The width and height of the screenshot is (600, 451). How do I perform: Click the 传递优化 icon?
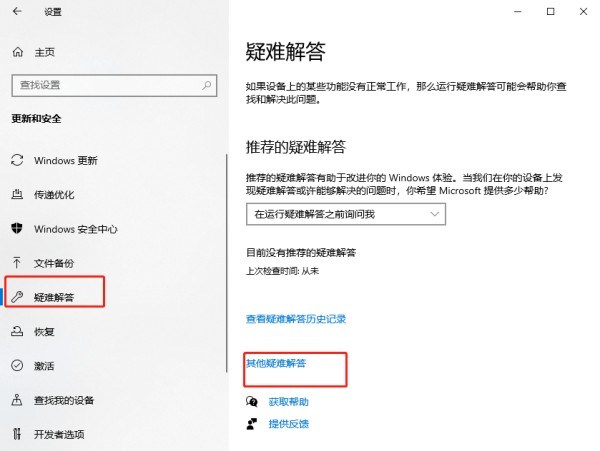pyautogui.click(x=17, y=194)
